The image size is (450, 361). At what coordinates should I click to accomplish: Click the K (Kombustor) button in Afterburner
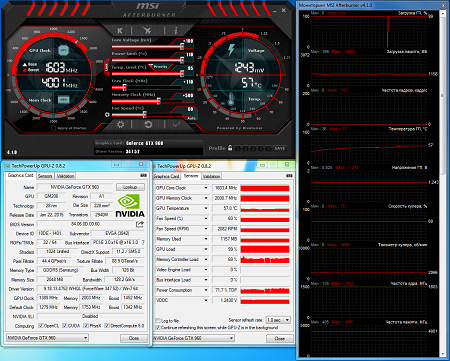tap(120, 31)
